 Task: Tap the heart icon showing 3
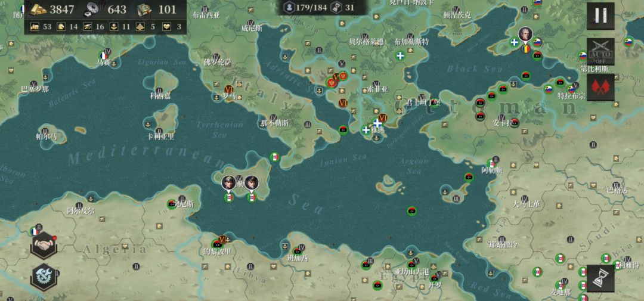coord(166,27)
